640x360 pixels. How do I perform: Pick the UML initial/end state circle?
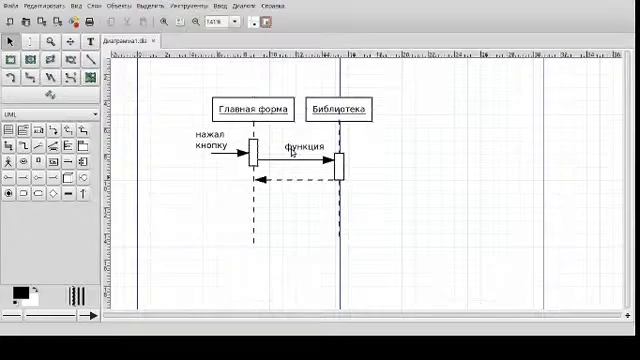tap(8, 193)
